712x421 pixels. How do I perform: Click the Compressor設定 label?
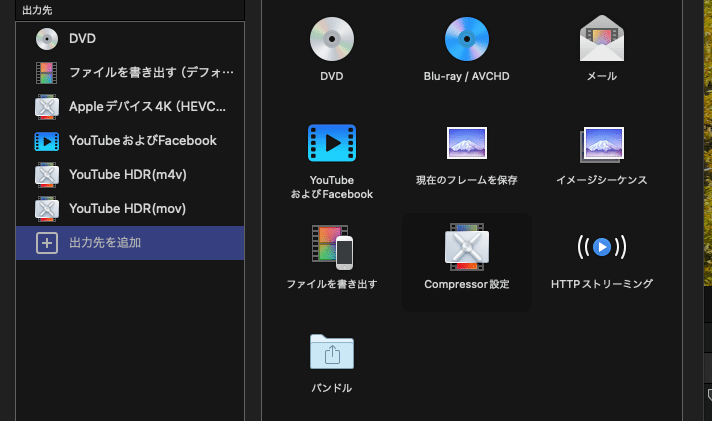(x=466, y=284)
